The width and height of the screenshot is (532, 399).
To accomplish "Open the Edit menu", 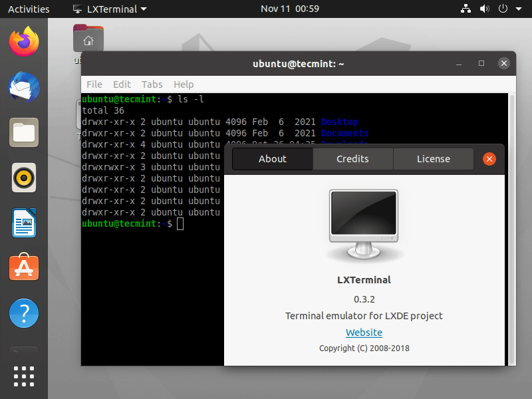I will 122,84.
